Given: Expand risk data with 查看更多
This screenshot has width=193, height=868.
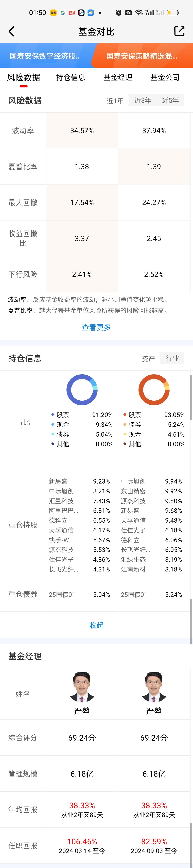Looking at the screenshot, I should [x=96, y=327].
